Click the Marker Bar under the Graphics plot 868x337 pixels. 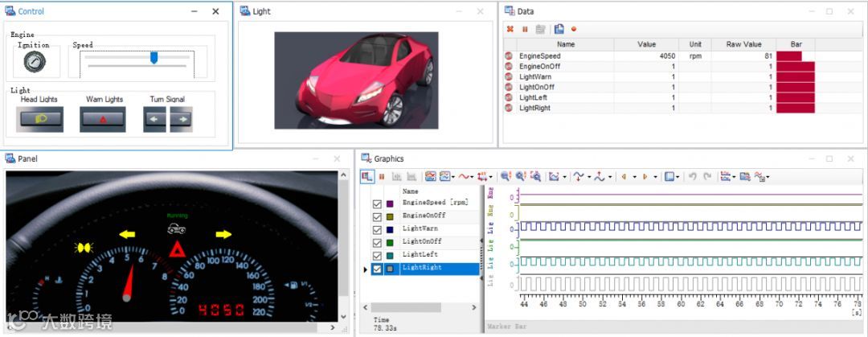click(x=674, y=327)
